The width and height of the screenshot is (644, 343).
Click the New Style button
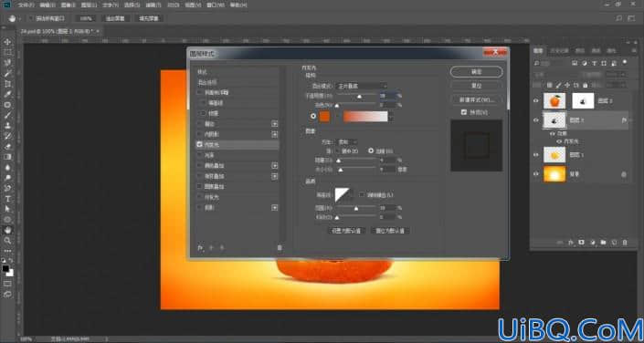pyautogui.click(x=477, y=99)
